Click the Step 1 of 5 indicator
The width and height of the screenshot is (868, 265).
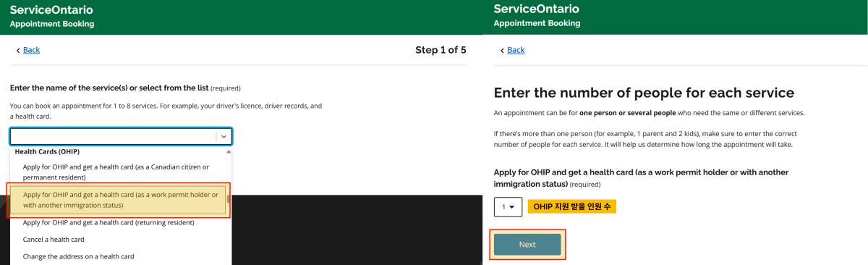441,50
